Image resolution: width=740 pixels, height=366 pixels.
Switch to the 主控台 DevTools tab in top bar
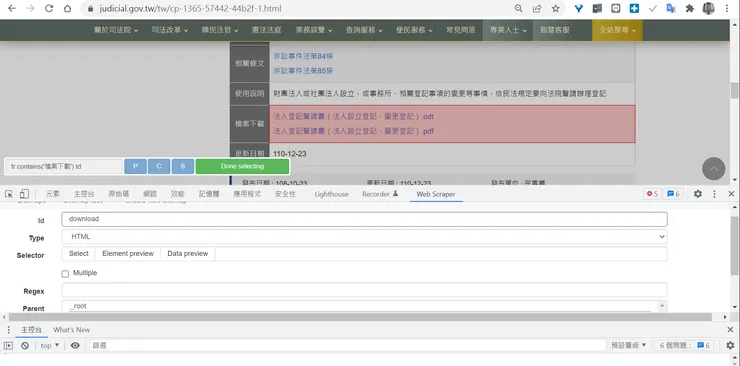[84, 194]
